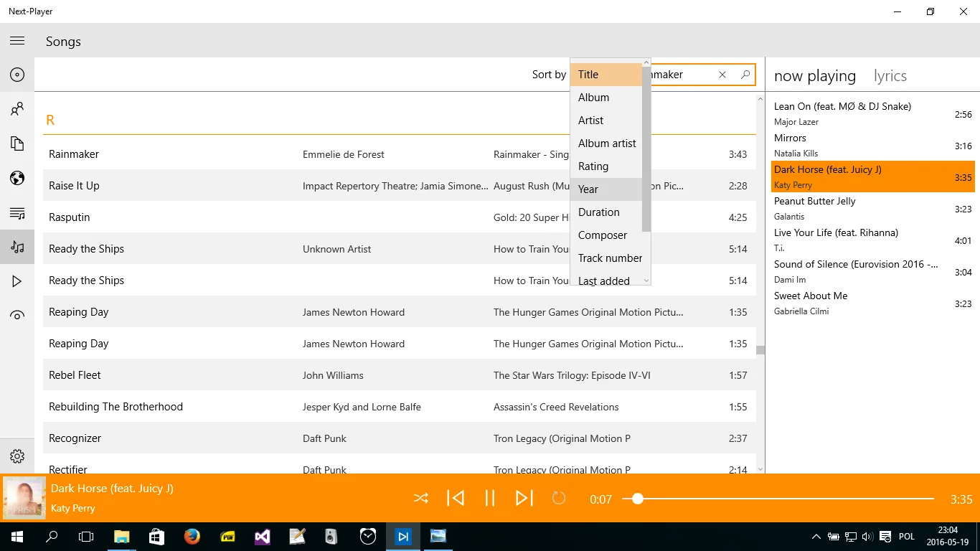
Task: Toggle shuffle playback
Action: [x=421, y=498]
